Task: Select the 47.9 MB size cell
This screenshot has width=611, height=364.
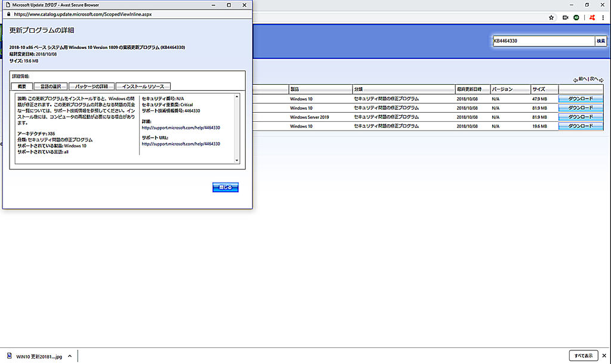Action: click(x=539, y=99)
